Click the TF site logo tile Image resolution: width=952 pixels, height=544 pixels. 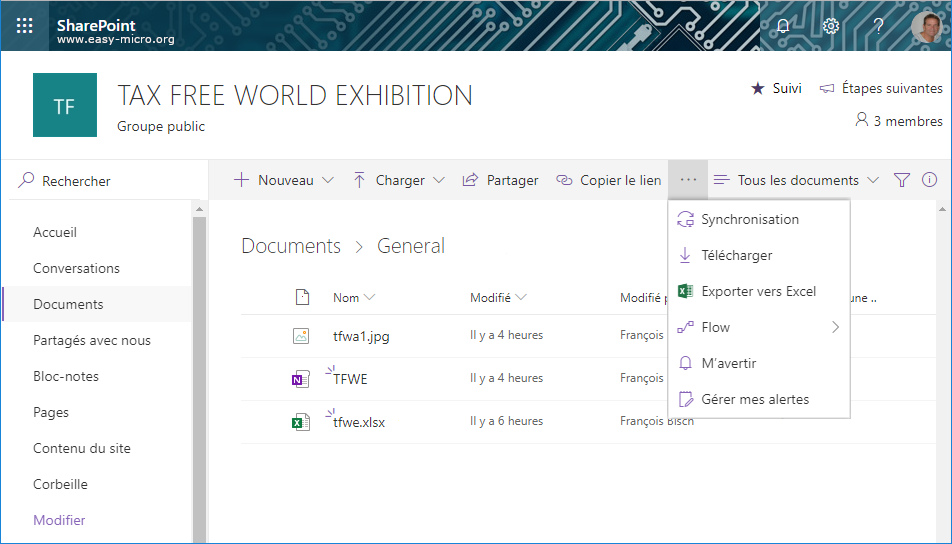point(65,105)
